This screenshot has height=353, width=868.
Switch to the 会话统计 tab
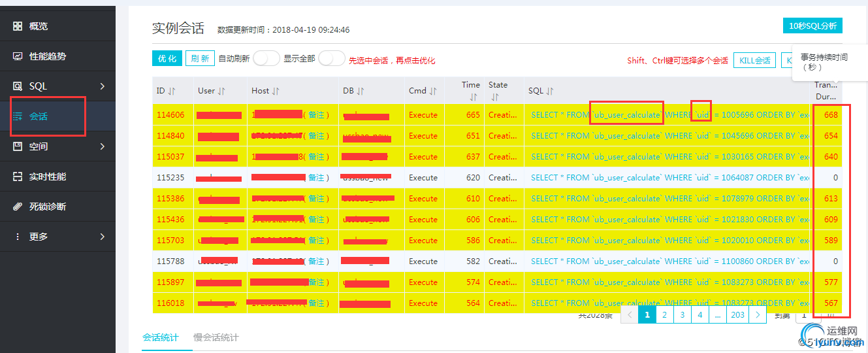click(161, 337)
